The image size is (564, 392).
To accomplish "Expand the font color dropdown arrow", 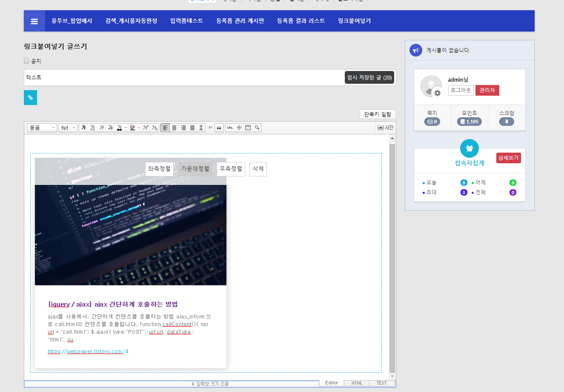I will click(126, 128).
